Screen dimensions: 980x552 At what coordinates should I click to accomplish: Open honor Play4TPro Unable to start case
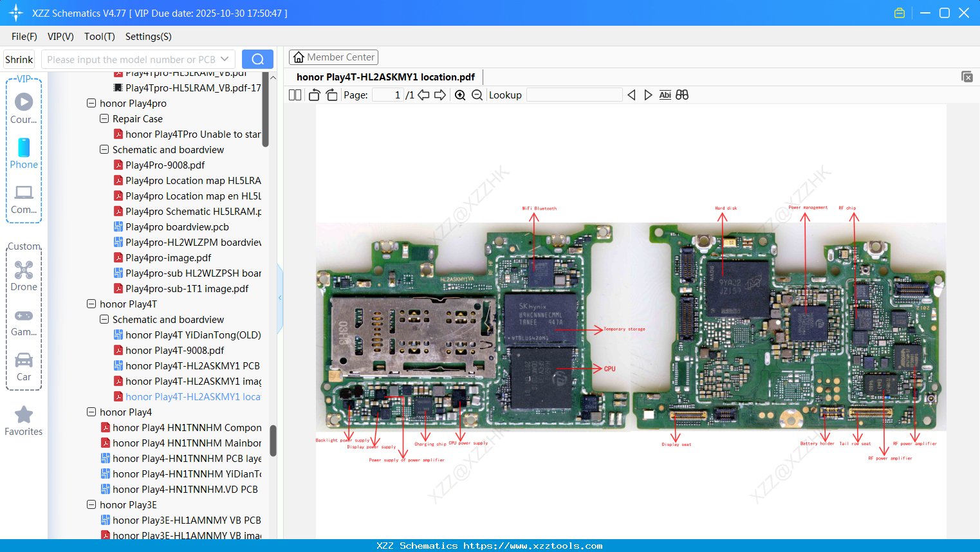(187, 134)
